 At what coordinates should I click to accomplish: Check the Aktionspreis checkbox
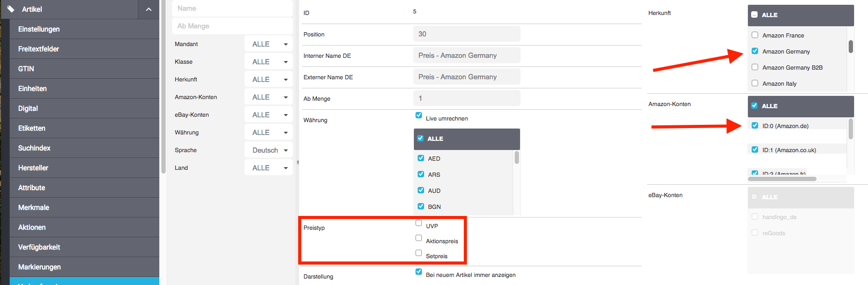point(419,238)
